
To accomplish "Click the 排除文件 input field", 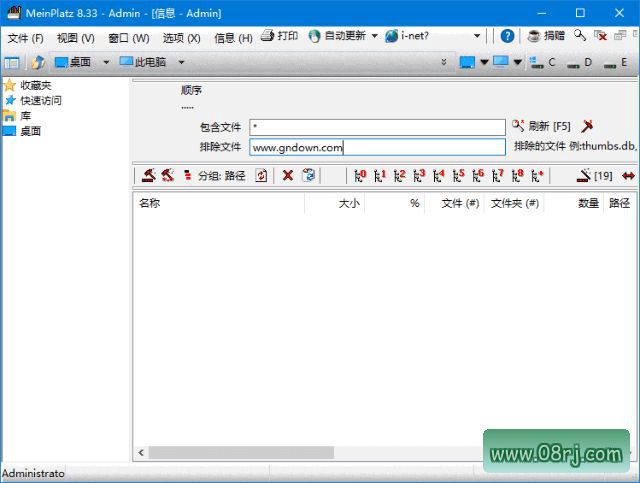I will pos(377,147).
